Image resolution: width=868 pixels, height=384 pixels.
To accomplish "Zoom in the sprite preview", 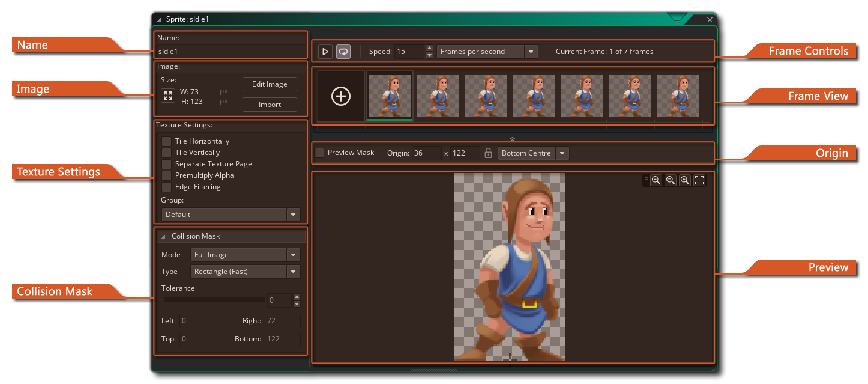I will click(x=685, y=180).
